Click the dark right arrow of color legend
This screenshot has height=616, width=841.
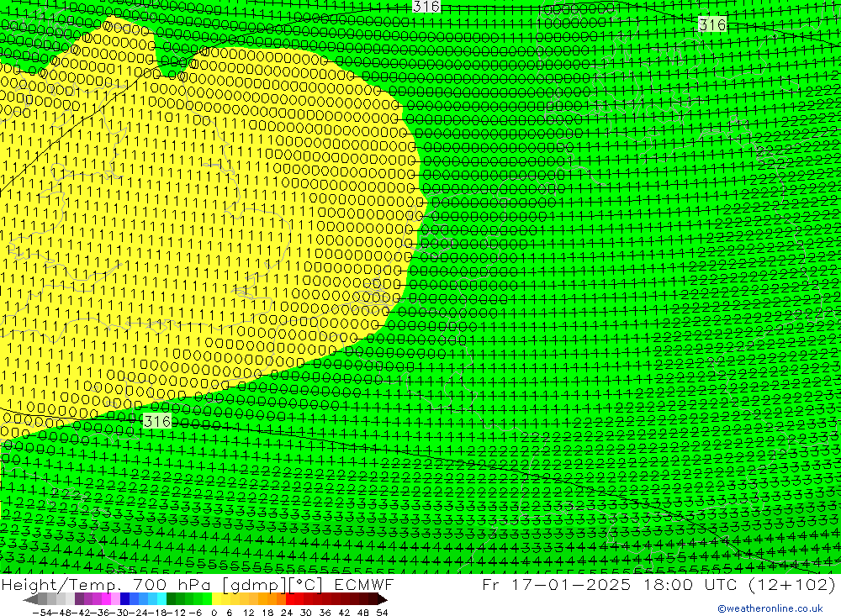[382, 599]
